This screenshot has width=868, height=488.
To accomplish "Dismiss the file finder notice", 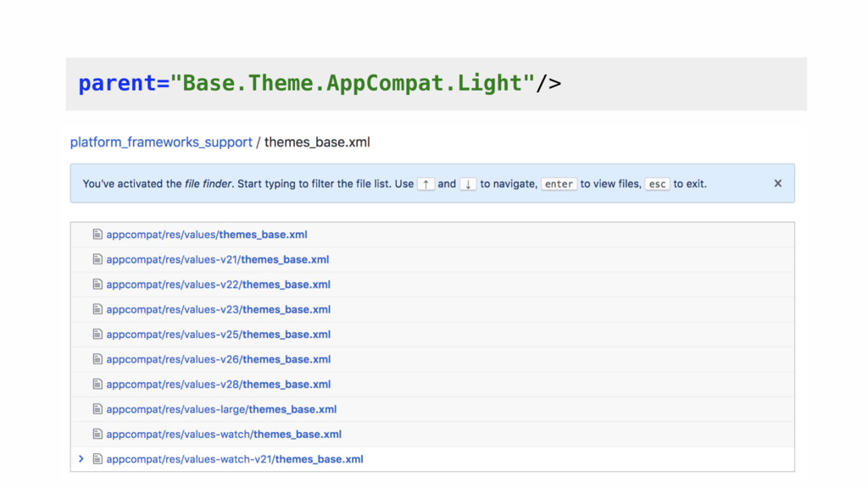I will click(x=778, y=183).
